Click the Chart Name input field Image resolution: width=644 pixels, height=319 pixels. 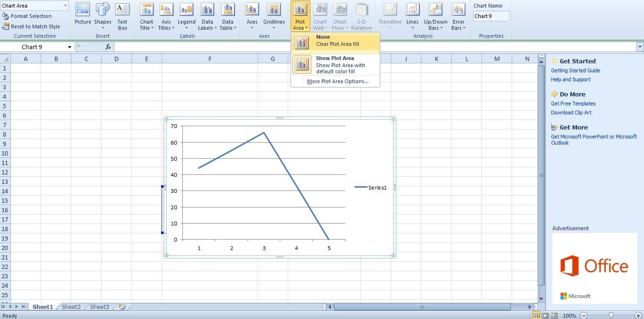click(x=491, y=15)
